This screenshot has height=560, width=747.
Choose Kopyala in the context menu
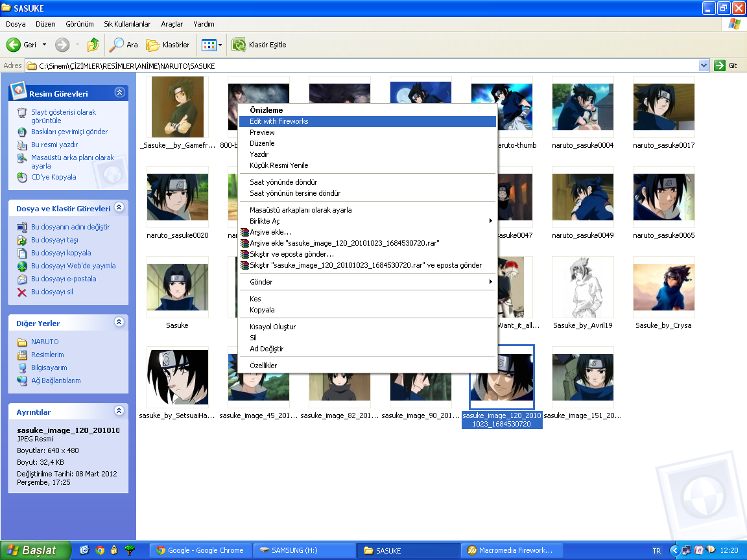pyautogui.click(x=367, y=310)
